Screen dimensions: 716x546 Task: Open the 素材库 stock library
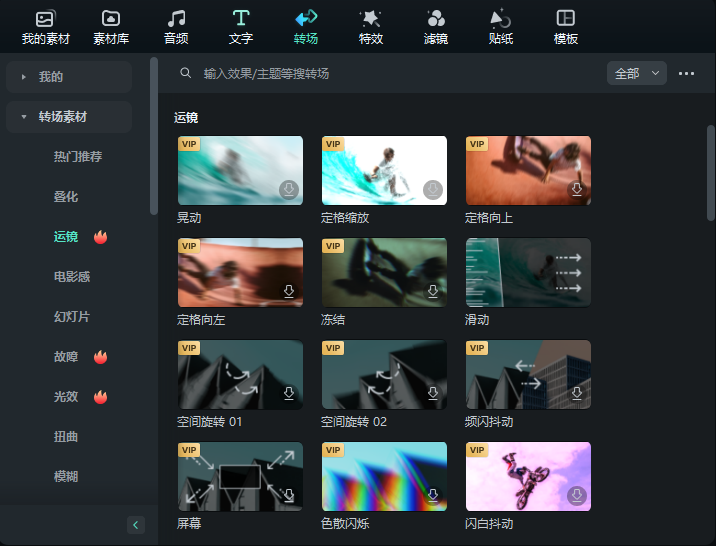pos(110,27)
